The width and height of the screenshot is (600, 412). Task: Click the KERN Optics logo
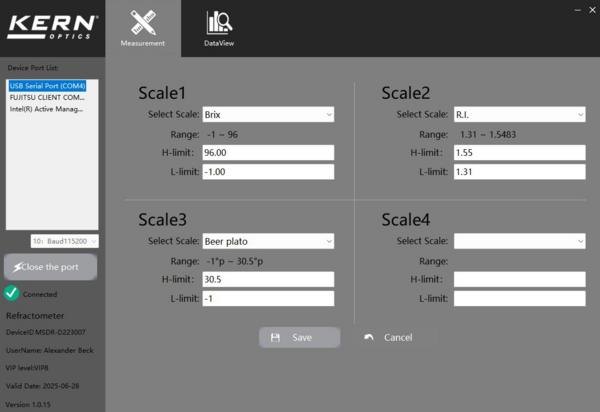[x=52, y=27]
